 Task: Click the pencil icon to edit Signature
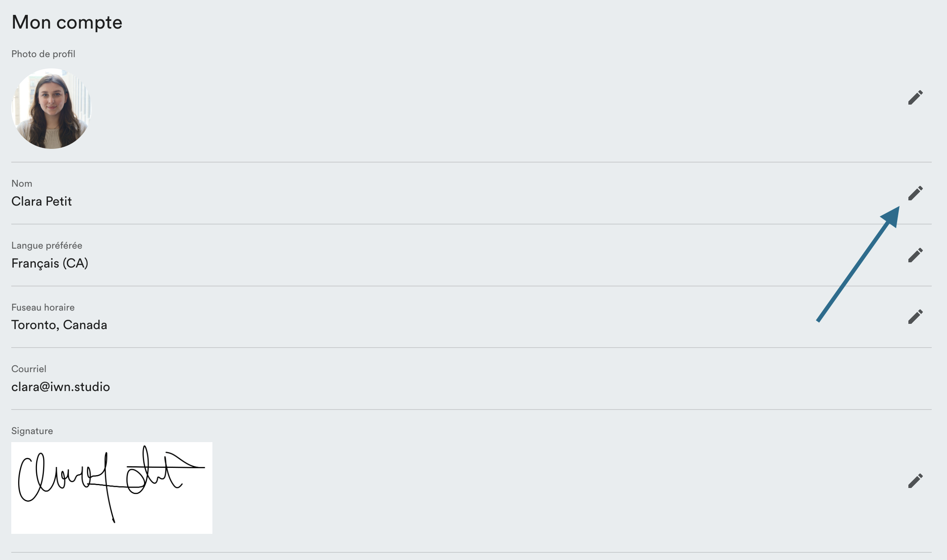pos(915,481)
